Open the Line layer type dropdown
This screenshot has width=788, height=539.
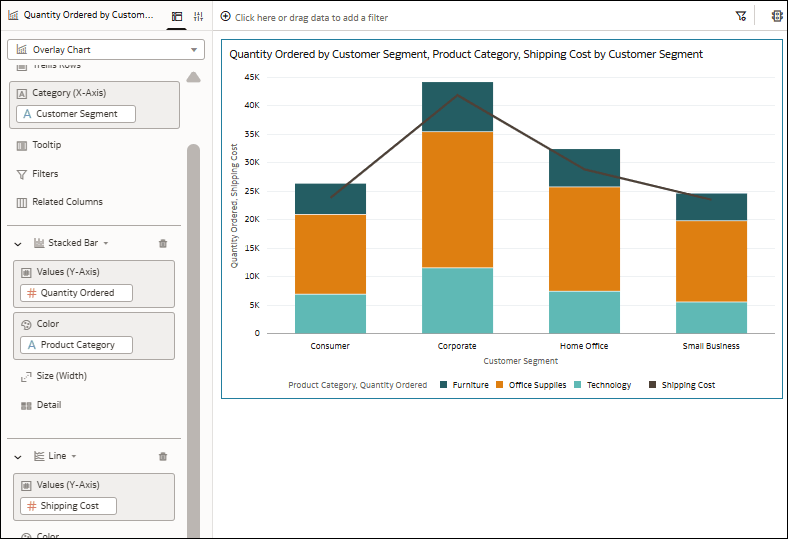click(74, 456)
